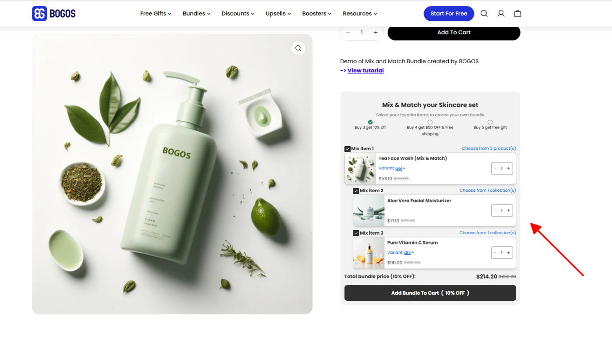This screenshot has height=364, width=612.
Task: Increase Tea Face Wash quantity
Action: click(508, 169)
